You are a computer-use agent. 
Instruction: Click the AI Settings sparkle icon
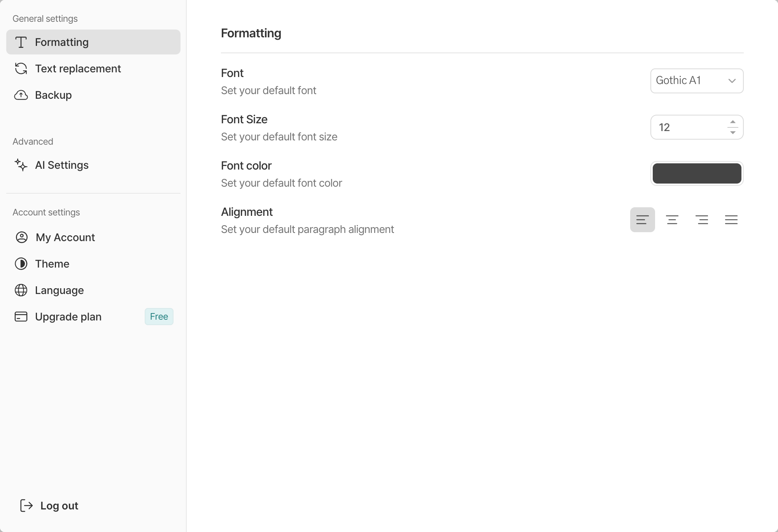click(21, 165)
